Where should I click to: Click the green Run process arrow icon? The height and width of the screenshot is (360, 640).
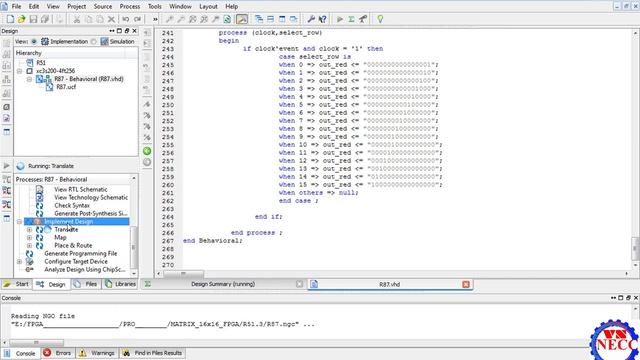[x=340, y=19]
